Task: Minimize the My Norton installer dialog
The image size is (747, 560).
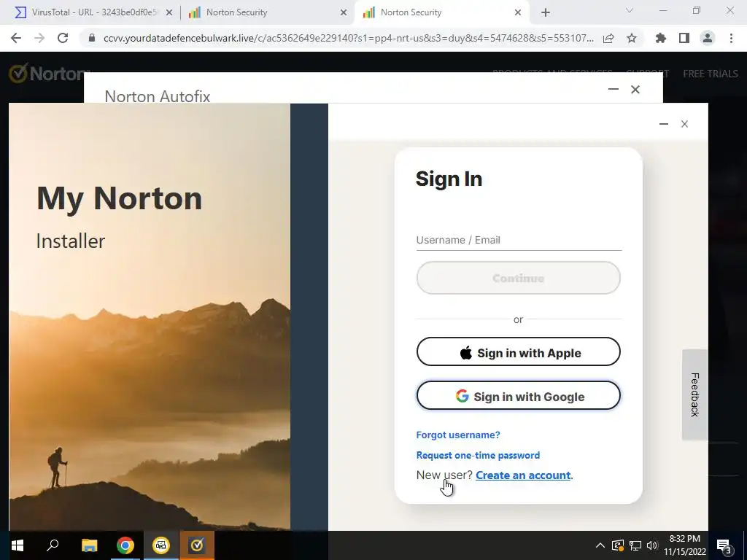Action: tap(664, 124)
